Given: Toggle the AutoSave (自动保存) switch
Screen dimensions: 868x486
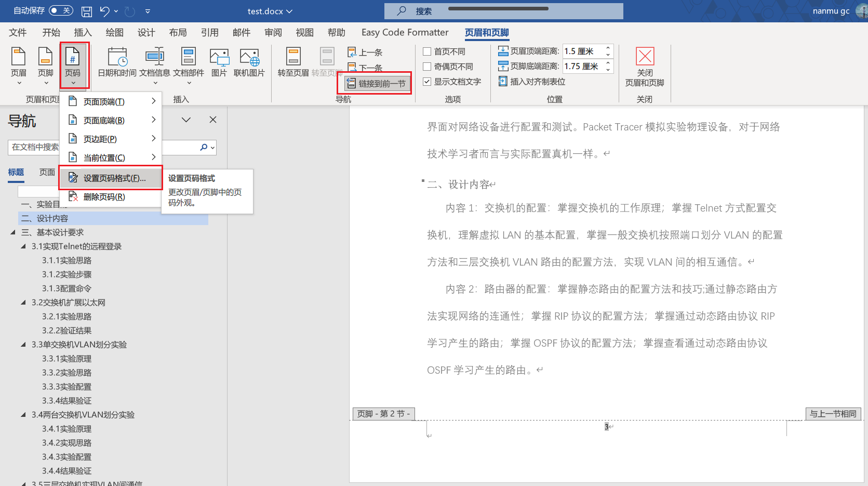Looking at the screenshot, I should point(61,10).
